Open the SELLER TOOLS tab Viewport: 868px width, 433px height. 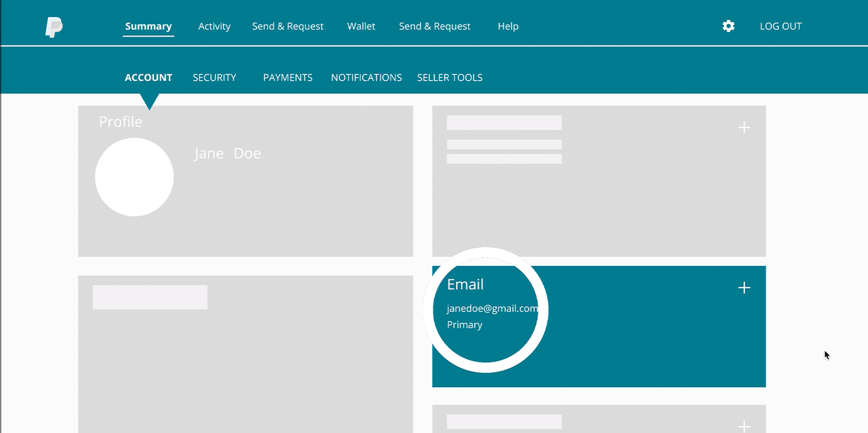click(x=450, y=78)
